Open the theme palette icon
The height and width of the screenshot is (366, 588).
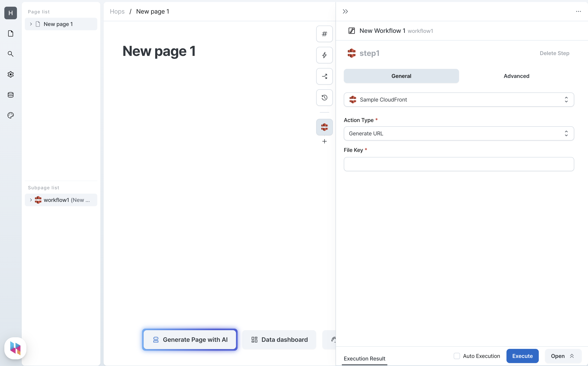tap(11, 115)
